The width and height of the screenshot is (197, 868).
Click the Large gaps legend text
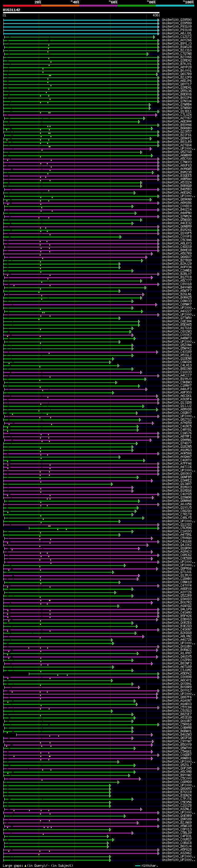pos(38,865)
